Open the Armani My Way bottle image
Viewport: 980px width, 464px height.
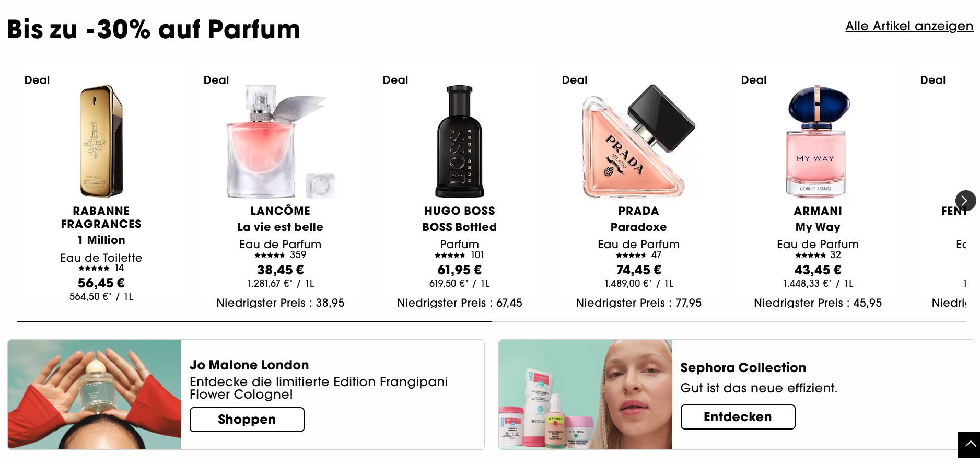tap(817, 141)
